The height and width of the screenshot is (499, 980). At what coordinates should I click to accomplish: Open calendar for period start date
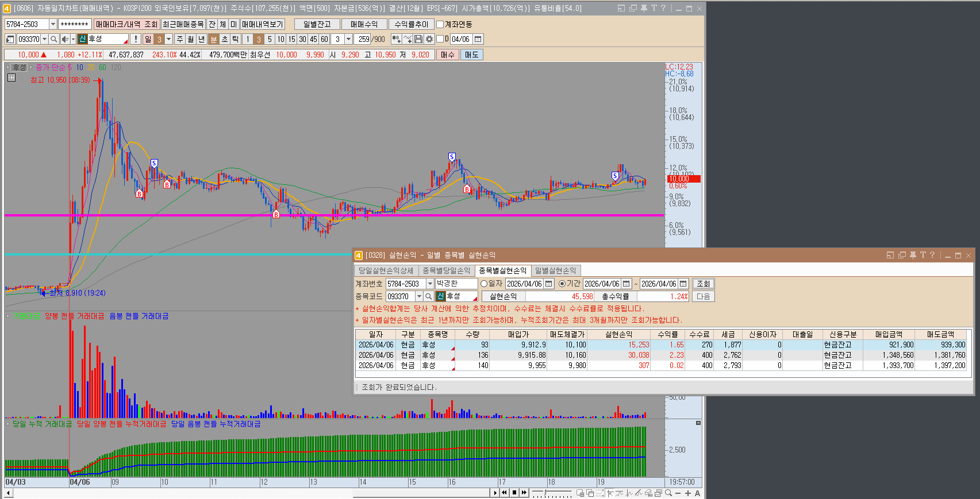click(x=627, y=284)
